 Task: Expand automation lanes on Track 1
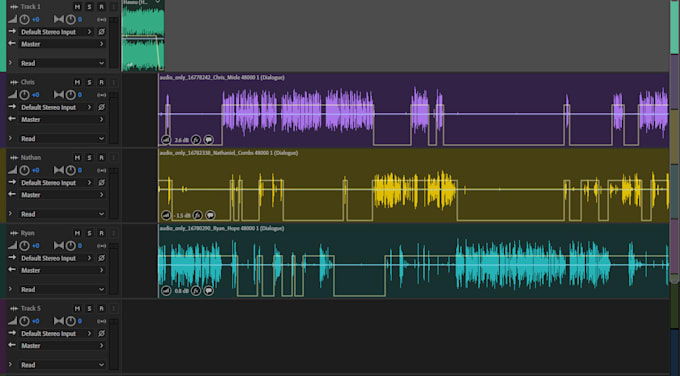11,63
